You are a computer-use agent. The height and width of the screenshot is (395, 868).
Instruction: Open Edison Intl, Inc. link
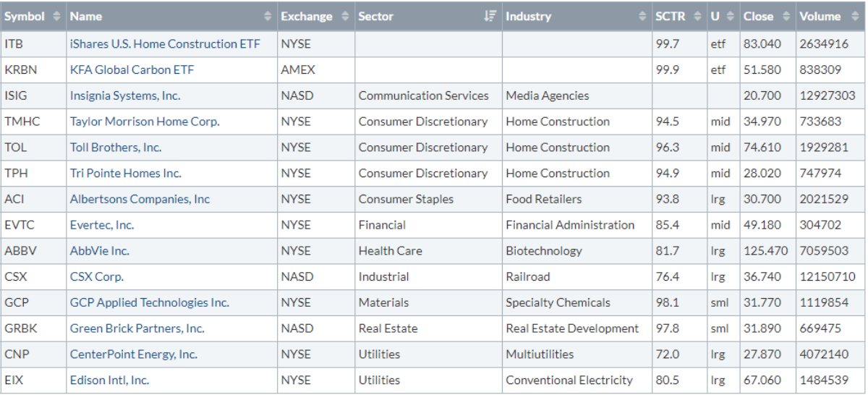109,381
